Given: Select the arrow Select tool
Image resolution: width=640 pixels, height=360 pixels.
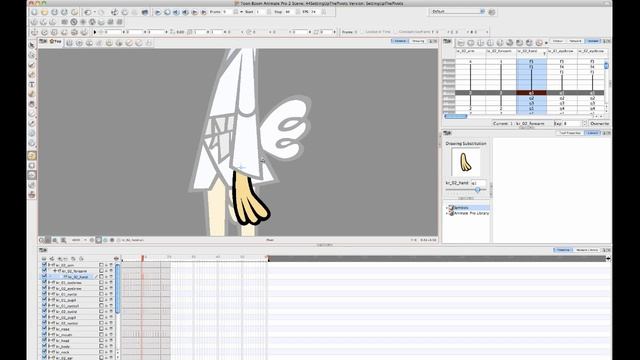Looking at the screenshot, I should tap(32, 45).
